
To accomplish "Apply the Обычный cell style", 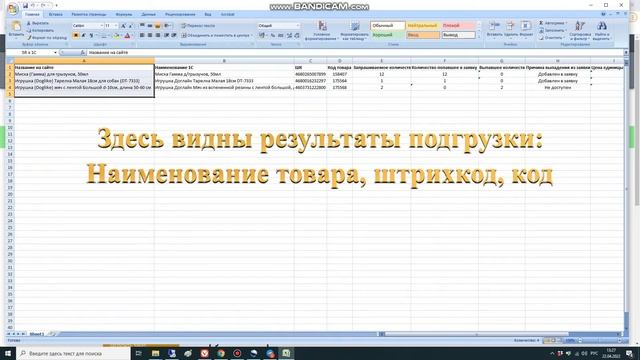I will 388,26.
